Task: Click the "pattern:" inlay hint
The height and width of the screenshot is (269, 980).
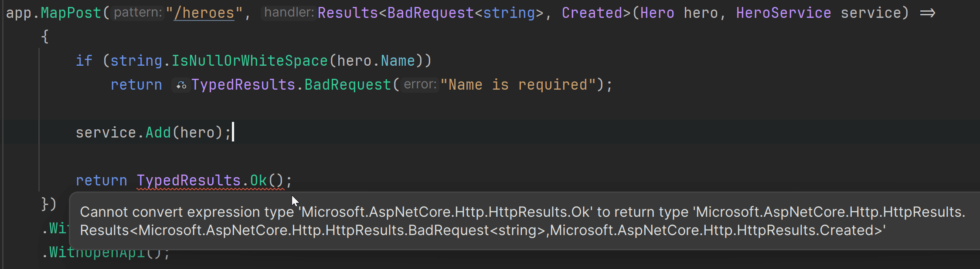Action: [138, 13]
